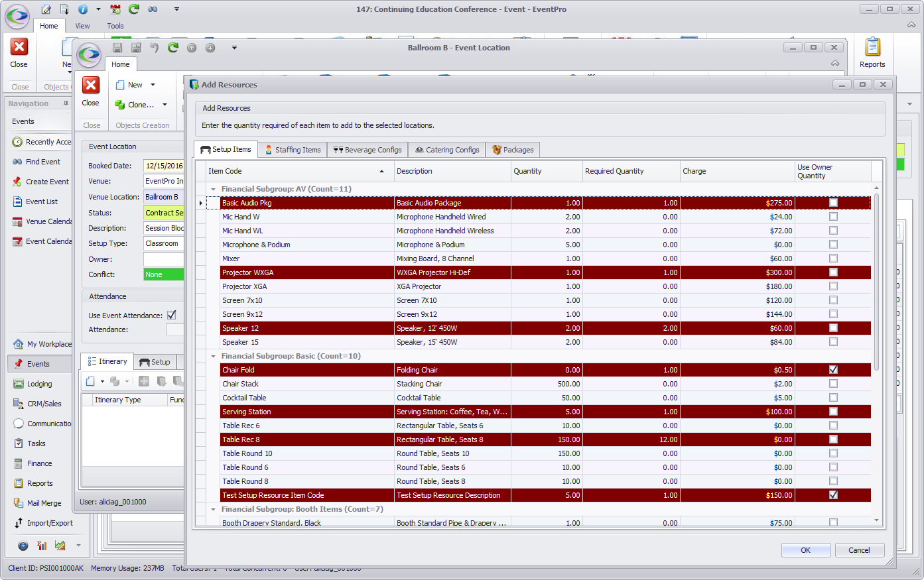Screen dimensions: 924x580
Task: Uncheck Use Owner Quantity for Chair Fold
Action: point(833,370)
